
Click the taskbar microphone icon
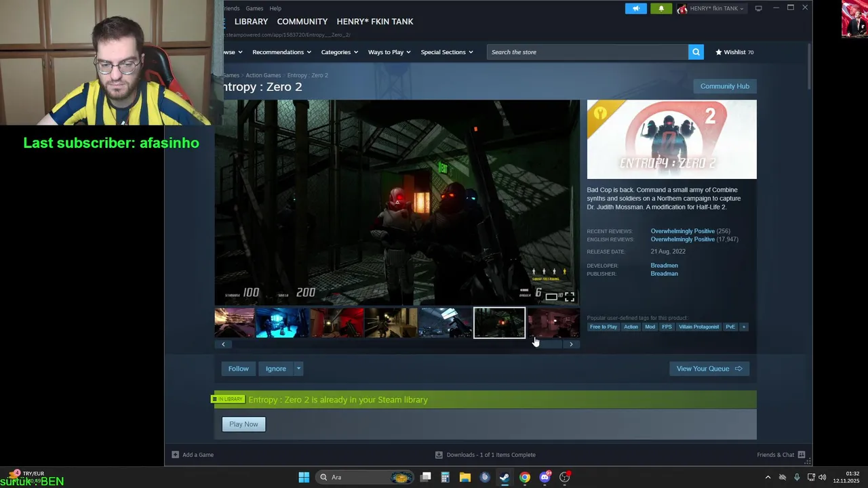tap(797, 477)
